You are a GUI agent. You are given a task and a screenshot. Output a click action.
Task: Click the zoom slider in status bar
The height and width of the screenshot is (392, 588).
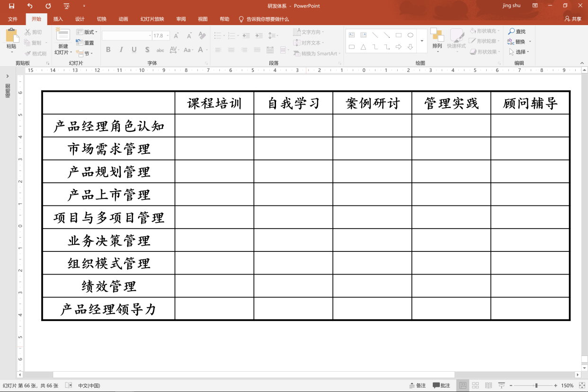pos(536,385)
